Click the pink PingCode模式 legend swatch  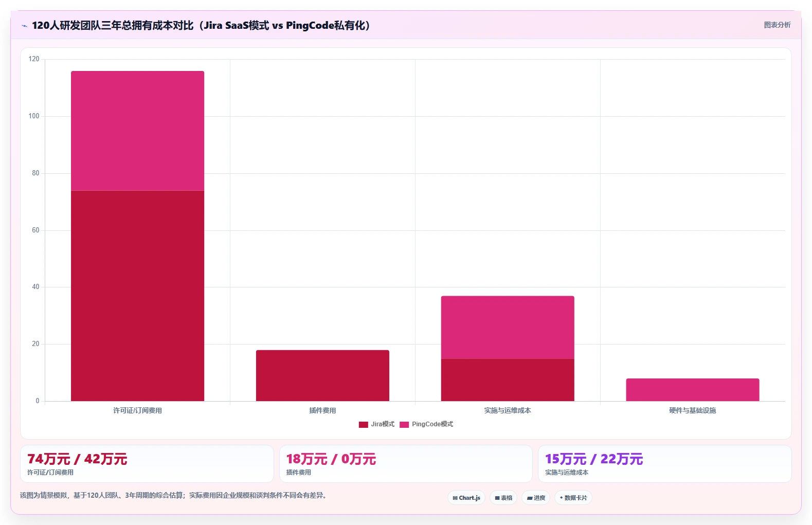pyautogui.click(x=404, y=424)
